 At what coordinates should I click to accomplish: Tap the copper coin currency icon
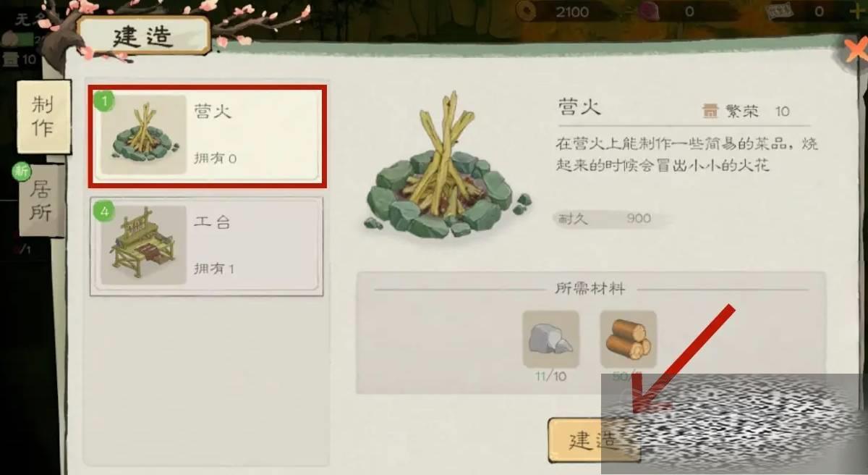click(526, 12)
